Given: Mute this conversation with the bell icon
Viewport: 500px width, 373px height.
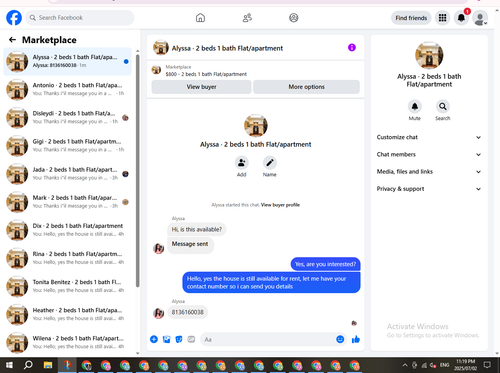Looking at the screenshot, I should tap(415, 106).
